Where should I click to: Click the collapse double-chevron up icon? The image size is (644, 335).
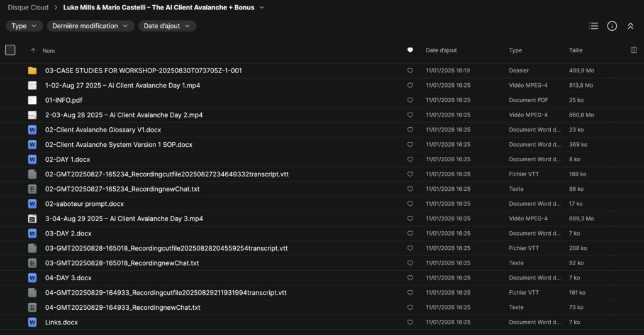click(x=630, y=26)
